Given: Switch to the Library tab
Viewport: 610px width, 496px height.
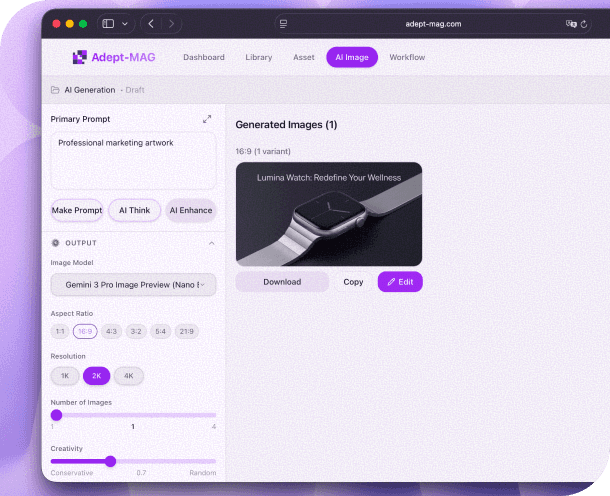Looking at the screenshot, I should (258, 57).
